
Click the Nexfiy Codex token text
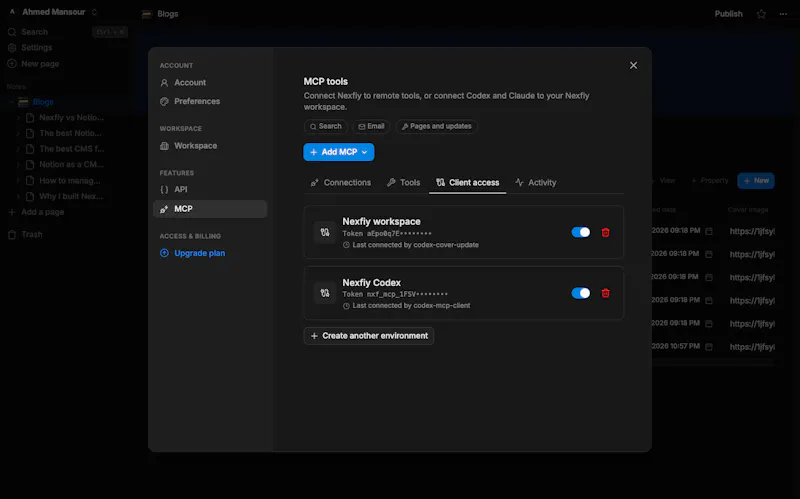pyautogui.click(x=395, y=294)
